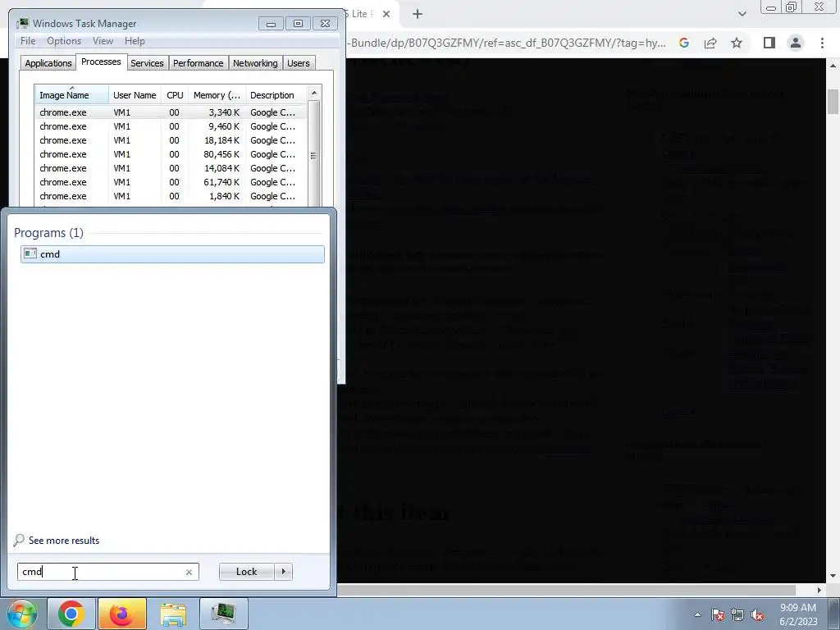Switch to the Performance tab
This screenshot has height=630, width=840.
(199, 63)
